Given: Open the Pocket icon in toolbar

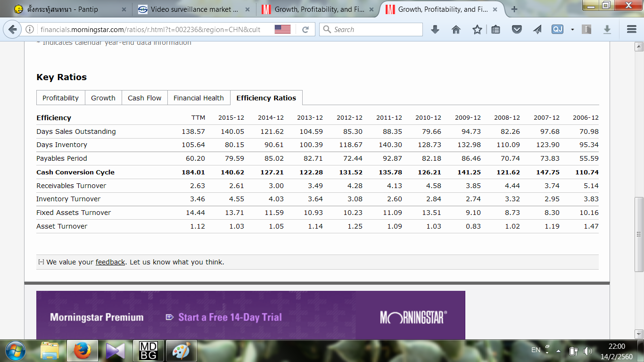Looking at the screenshot, I should coord(517,29).
